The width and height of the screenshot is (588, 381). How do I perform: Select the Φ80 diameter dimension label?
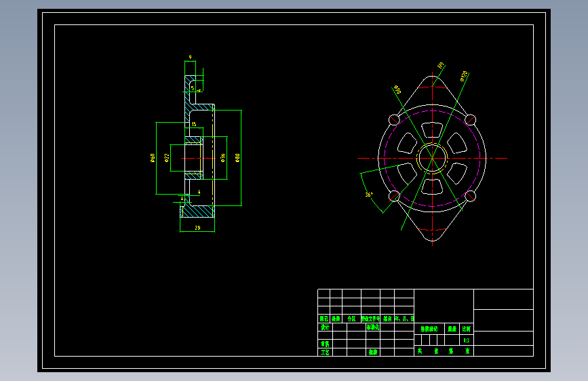pyautogui.click(x=237, y=158)
